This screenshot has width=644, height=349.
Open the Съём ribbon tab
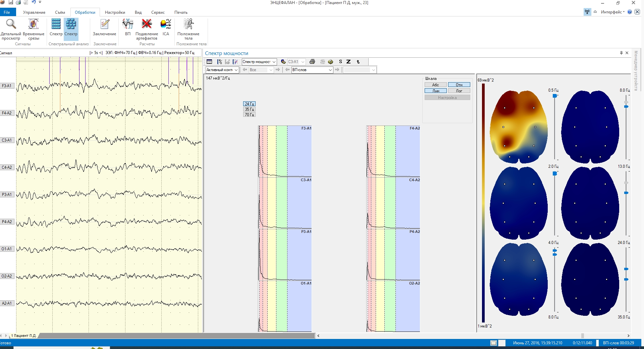60,12
